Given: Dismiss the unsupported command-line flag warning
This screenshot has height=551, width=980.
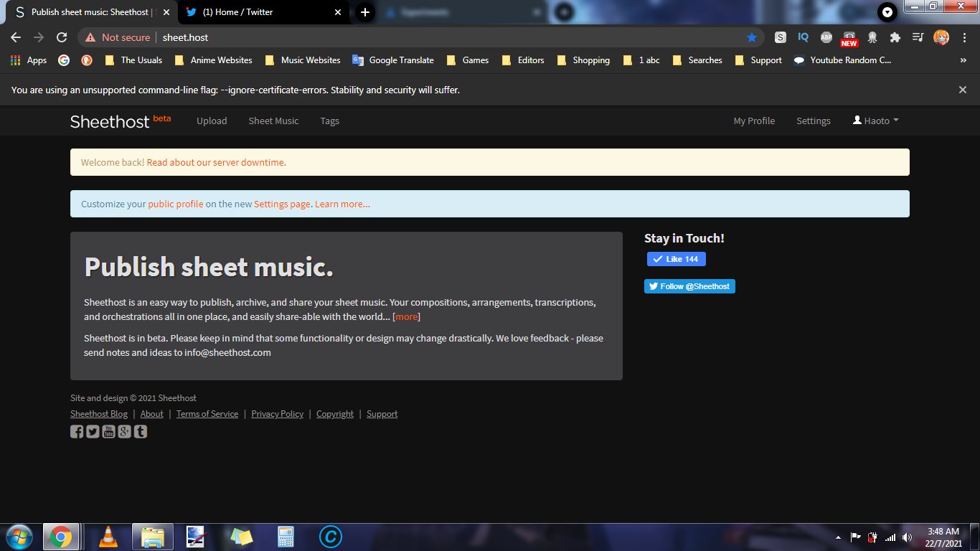Looking at the screenshot, I should (963, 90).
